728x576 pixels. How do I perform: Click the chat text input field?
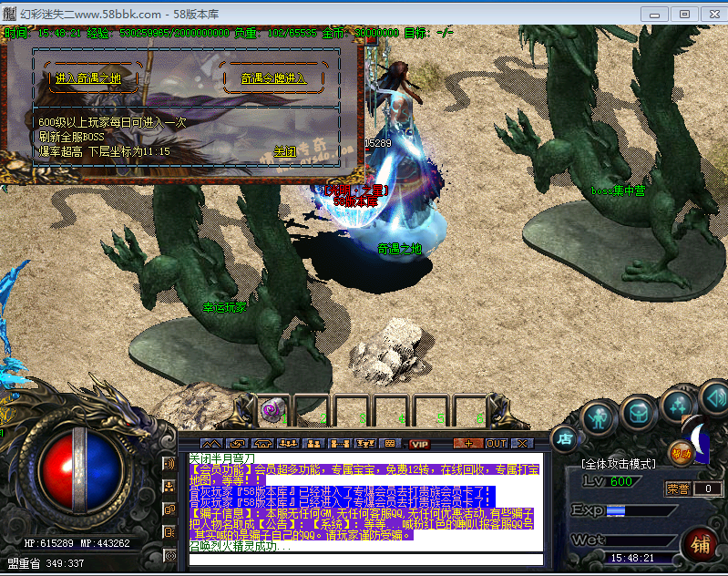[x=366, y=560]
